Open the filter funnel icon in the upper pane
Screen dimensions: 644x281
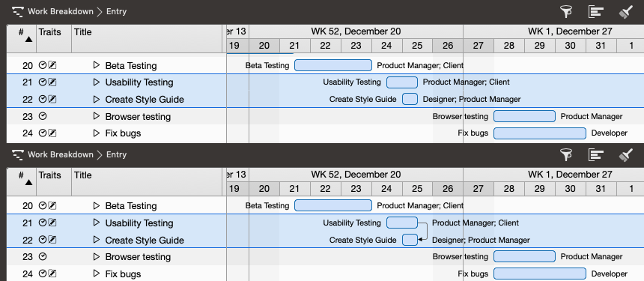[566, 11]
